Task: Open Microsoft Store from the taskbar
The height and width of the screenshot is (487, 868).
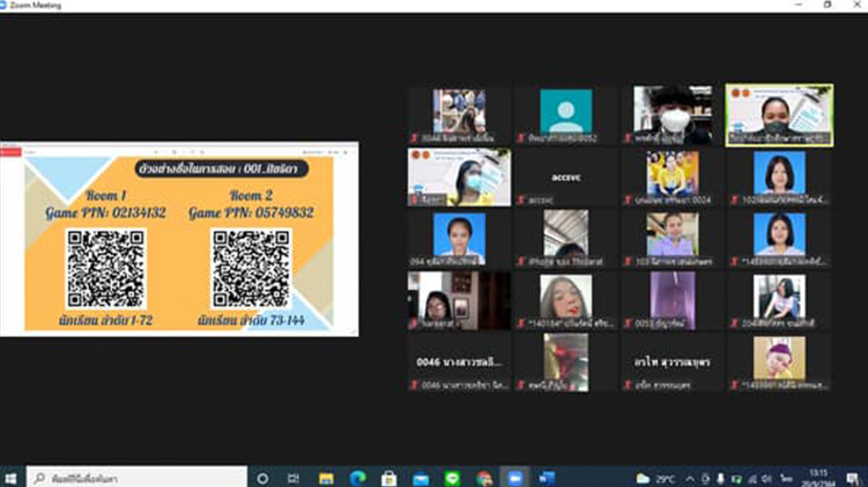Action: (388, 478)
